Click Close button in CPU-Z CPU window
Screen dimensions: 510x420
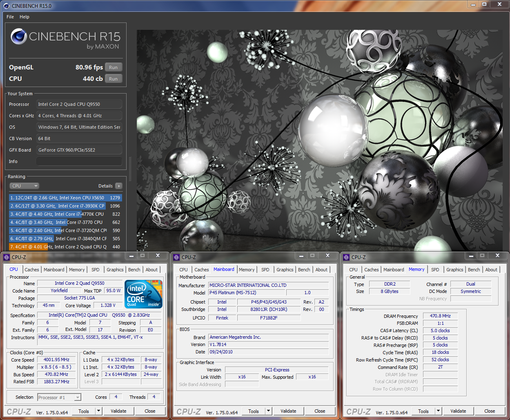[x=150, y=411]
